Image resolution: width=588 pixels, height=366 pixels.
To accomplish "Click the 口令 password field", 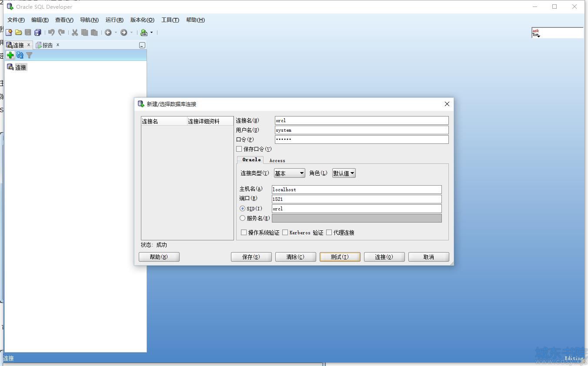I will (361, 140).
